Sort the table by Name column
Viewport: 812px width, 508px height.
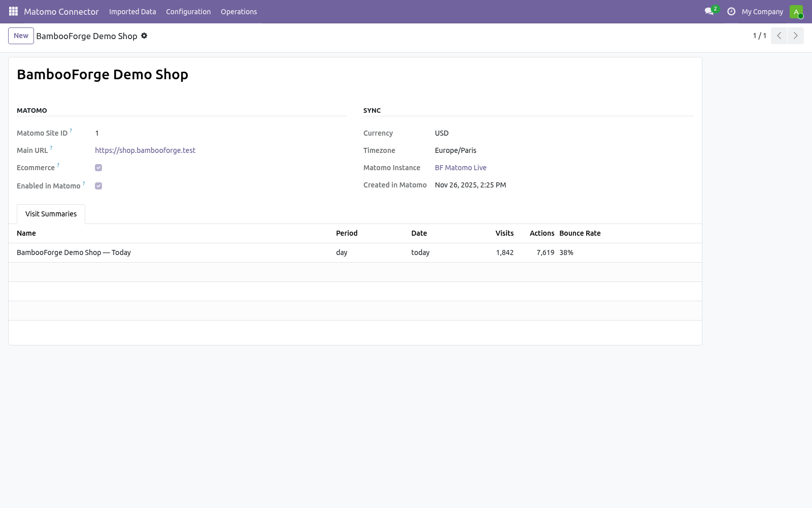pyautogui.click(x=26, y=233)
